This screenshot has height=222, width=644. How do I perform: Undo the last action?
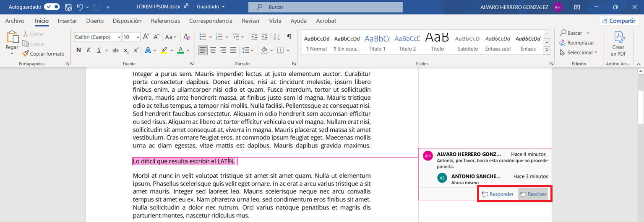coord(81,7)
